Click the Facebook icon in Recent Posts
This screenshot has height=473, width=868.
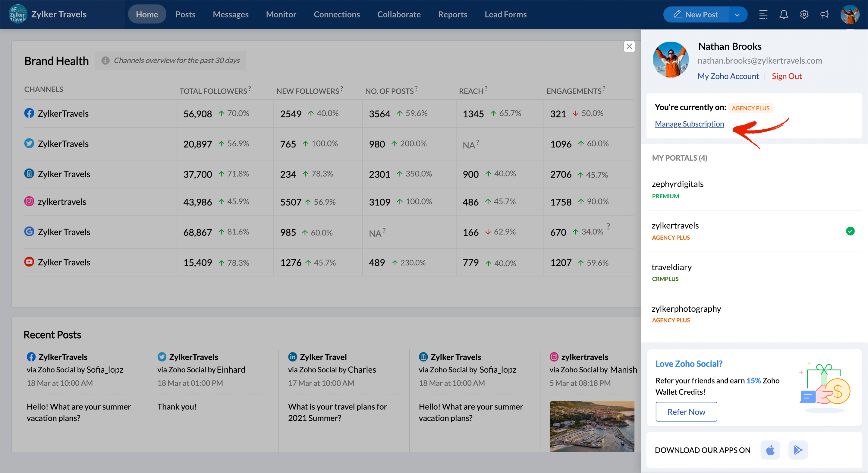[x=31, y=357]
